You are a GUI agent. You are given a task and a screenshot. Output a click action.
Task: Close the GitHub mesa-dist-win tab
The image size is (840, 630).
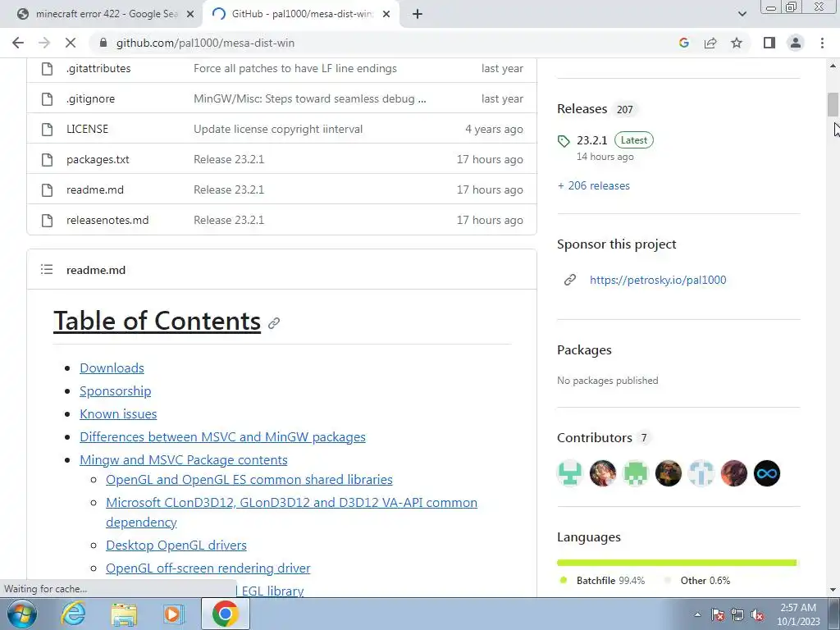(x=386, y=15)
